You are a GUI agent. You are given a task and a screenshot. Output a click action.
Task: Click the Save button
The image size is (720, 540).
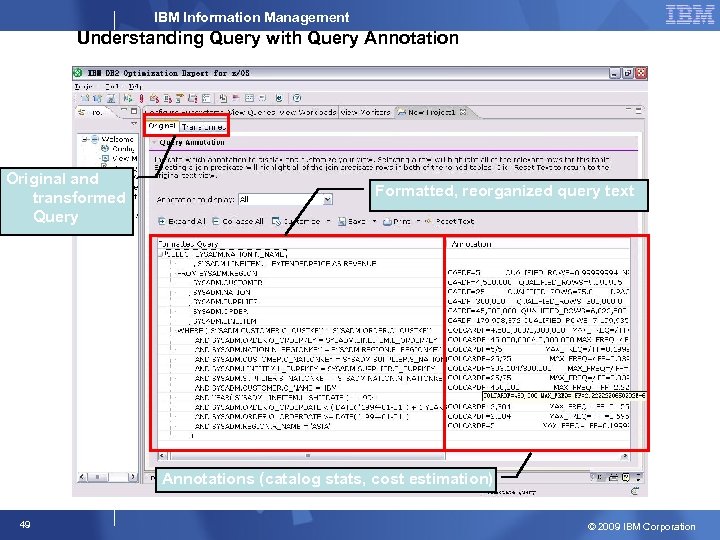coord(352,221)
